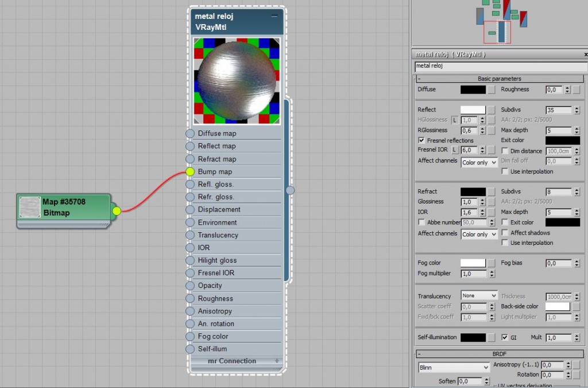Open the Back-side color swatch
This screenshot has height=388, width=588.
coord(558,306)
